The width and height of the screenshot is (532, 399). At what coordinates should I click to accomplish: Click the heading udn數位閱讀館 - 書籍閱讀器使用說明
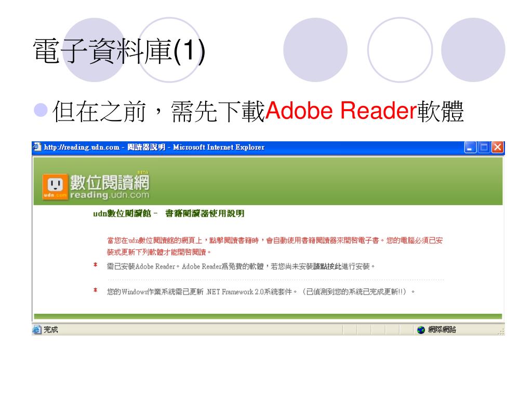[169, 214]
